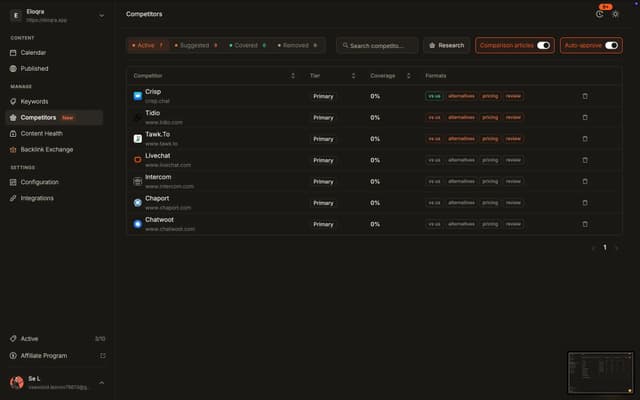Click the Livechat favicon icon
This screenshot has height=400, width=640.
(138, 160)
